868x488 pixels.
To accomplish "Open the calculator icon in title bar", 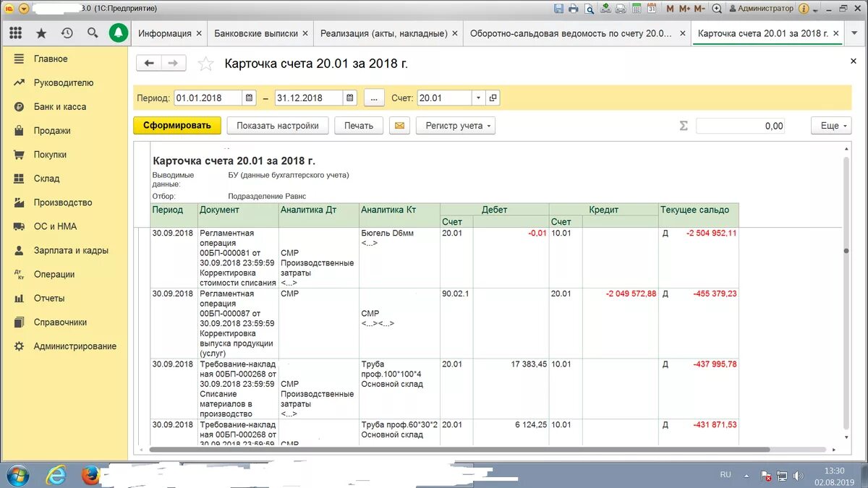I will tap(637, 9).
